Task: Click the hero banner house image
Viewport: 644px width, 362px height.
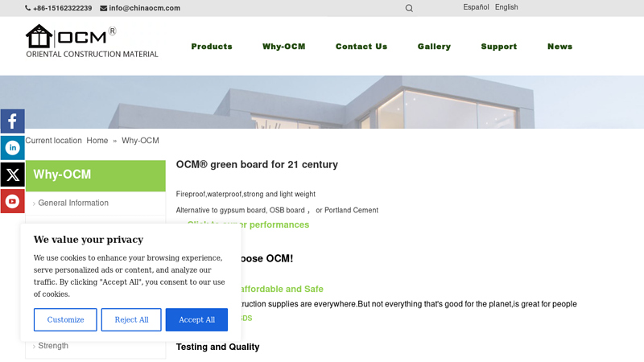Action: [322, 102]
